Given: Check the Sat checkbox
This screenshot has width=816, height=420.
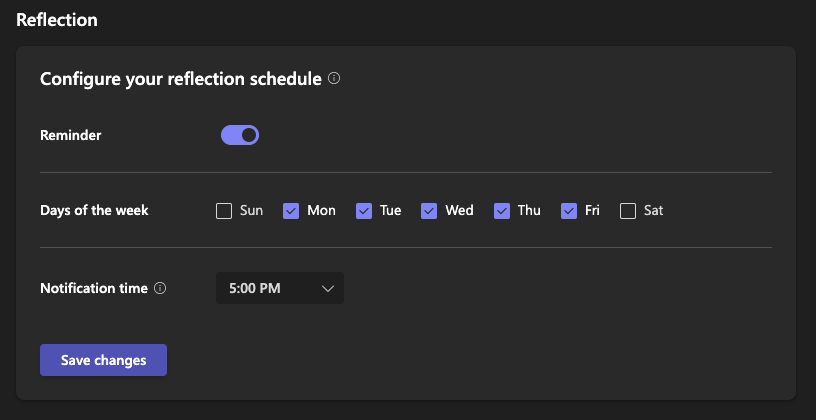Looking at the screenshot, I should tap(628, 211).
